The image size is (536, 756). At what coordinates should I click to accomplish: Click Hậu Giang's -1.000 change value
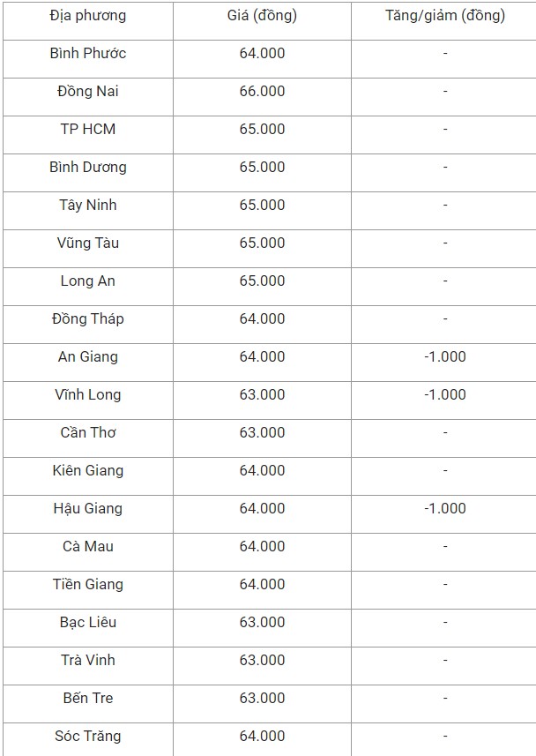(445, 509)
